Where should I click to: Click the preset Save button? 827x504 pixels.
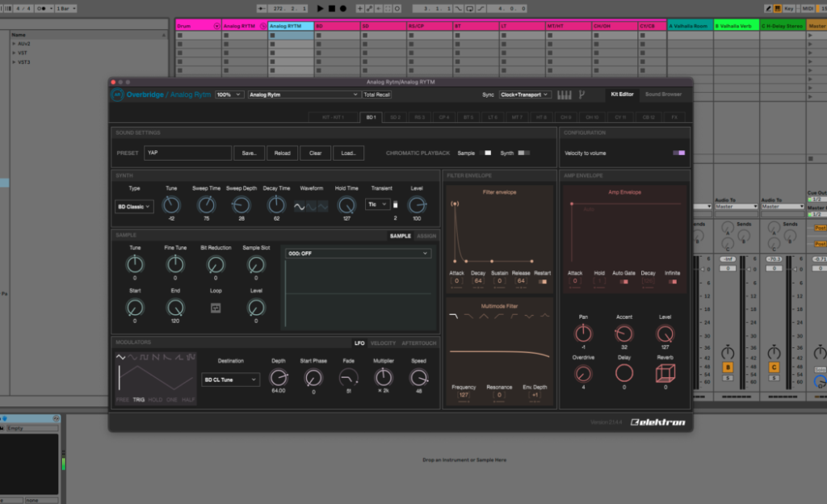pyautogui.click(x=249, y=153)
